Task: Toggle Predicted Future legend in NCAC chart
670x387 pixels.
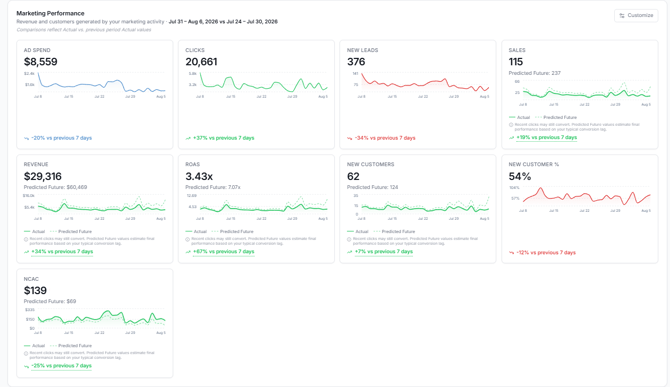Action: click(71, 346)
